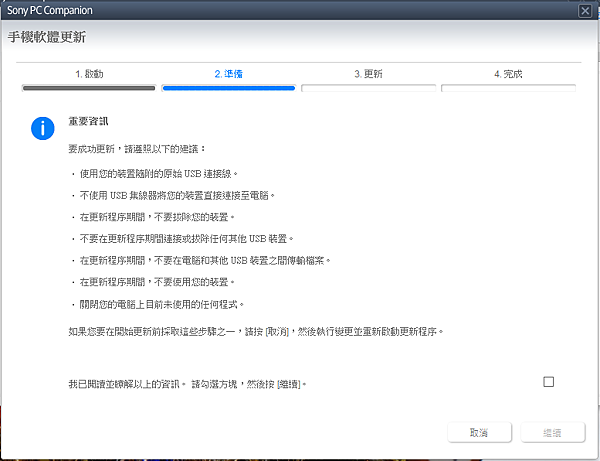Select step 2 準備 label
Image resolution: width=600 pixels, height=461 pixels.
[228, 74]
